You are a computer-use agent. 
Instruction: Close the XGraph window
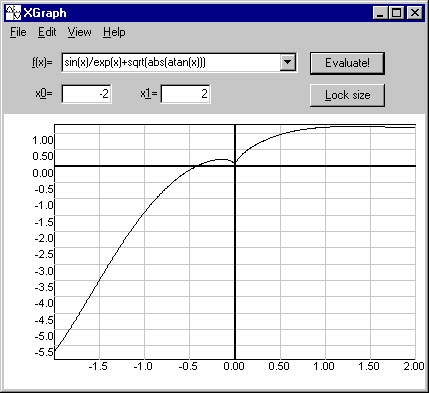tap(415, 13)
